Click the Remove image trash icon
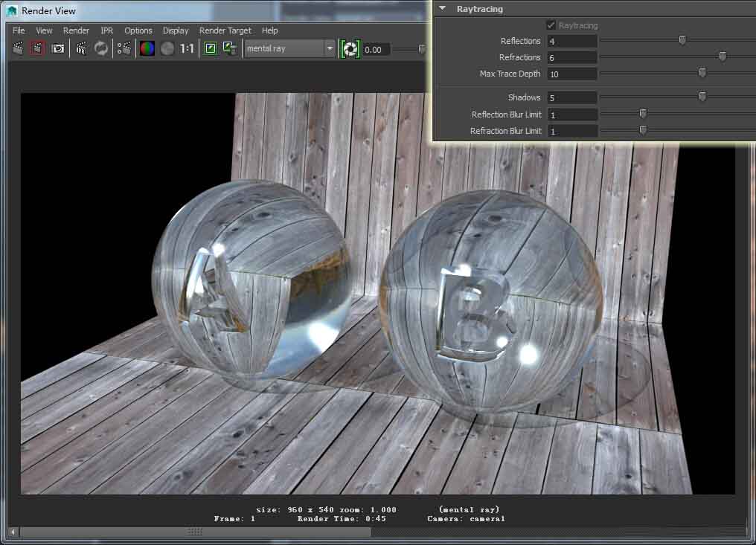Screen dimensions: 756x545 (230, 48)
